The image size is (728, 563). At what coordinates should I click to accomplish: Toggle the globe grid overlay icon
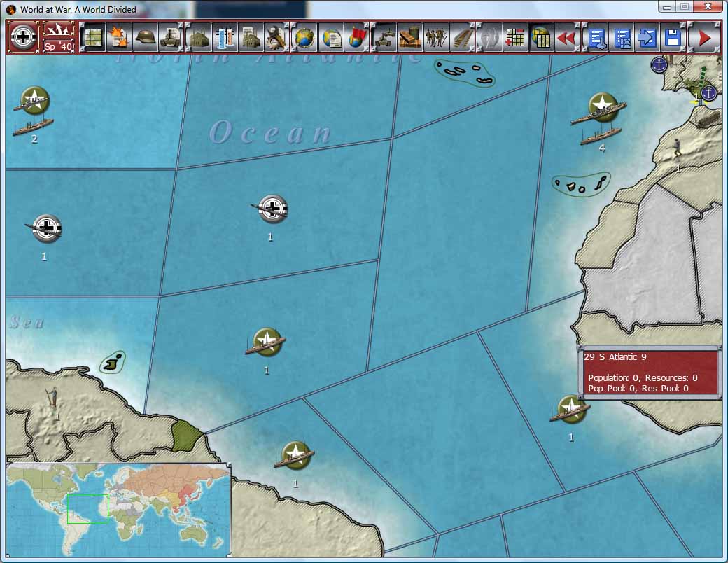point(542,38)
